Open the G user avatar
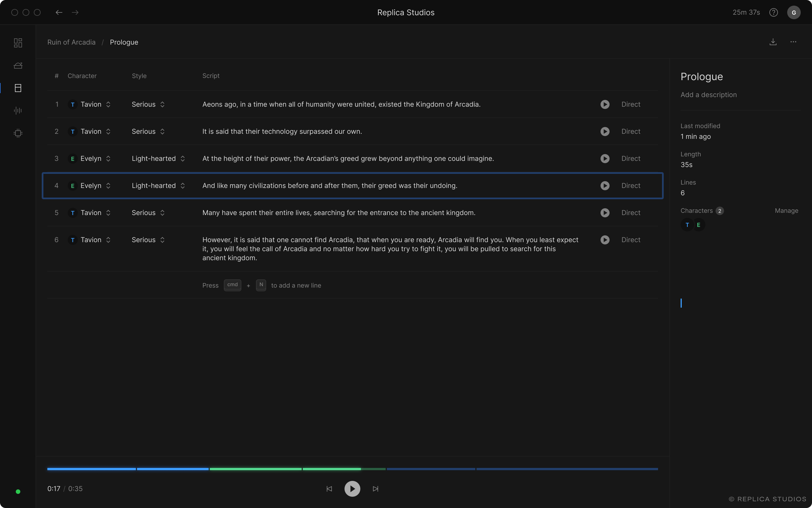This screenshot has height=508, width=812. click(794, 12)
